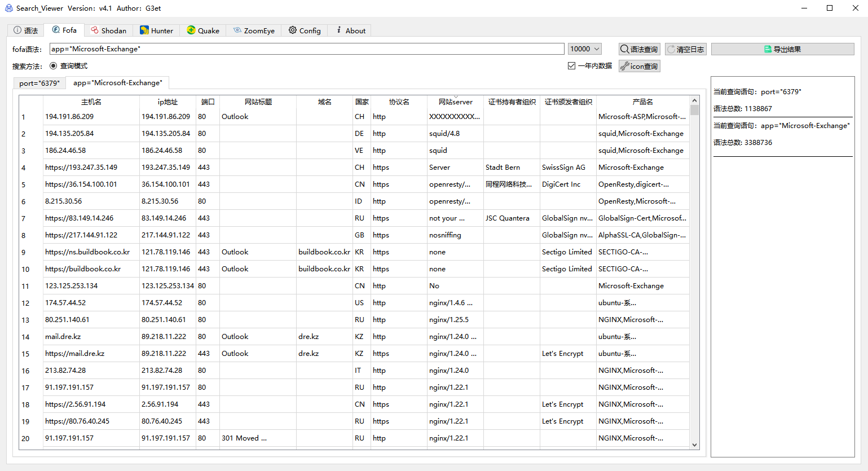Click the DigiCert Inc issuer cell
This screenshot has height=471, width=868.
tap(569, 184)
